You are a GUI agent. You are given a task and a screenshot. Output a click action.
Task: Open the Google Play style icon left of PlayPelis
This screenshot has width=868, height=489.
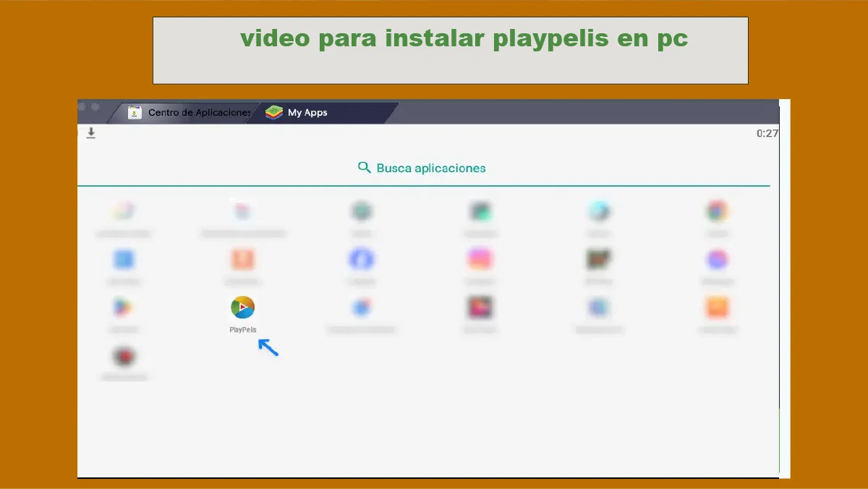pyautogui.click(x=124, y=307)
